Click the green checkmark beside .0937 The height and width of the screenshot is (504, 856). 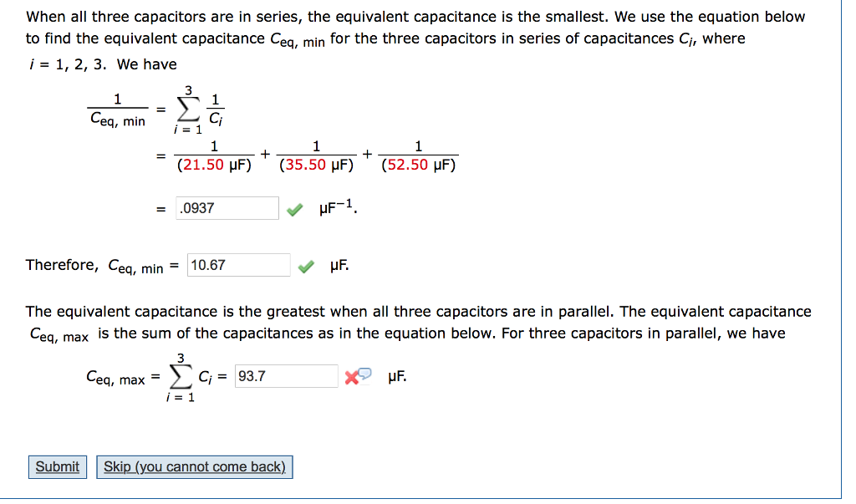point(294,207)
